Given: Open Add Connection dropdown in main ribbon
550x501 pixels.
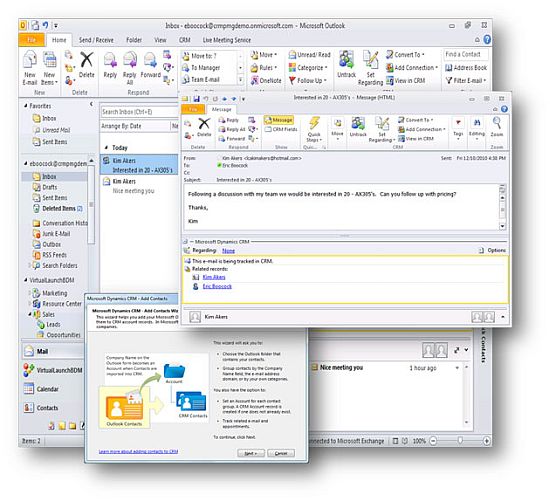Looking at the screenshot, I should [x=412, y=68].
